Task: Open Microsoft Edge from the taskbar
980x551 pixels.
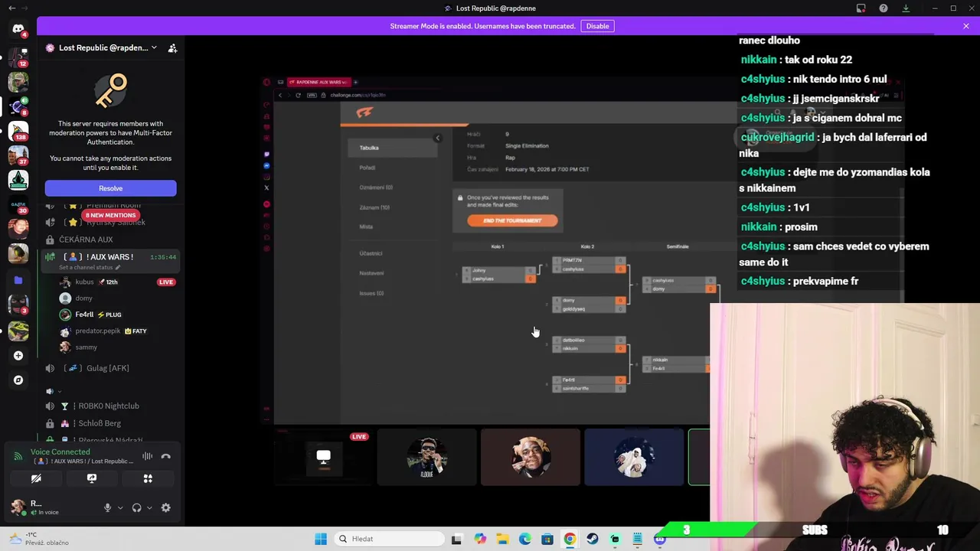Action: pyautogui.click(x=525, y=539)
